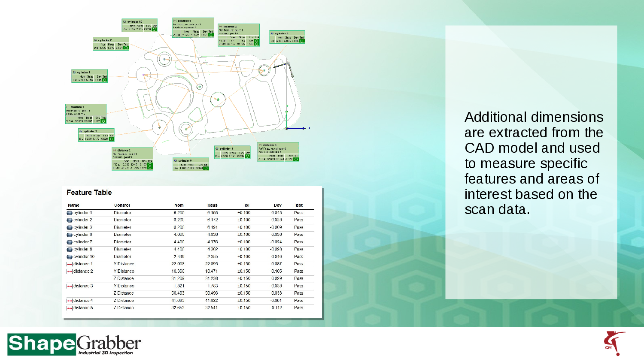Click measured value 6.172 for cylinder 2
Image resolution: width=644 pixels, height=362 pixels.
point(213,220)
